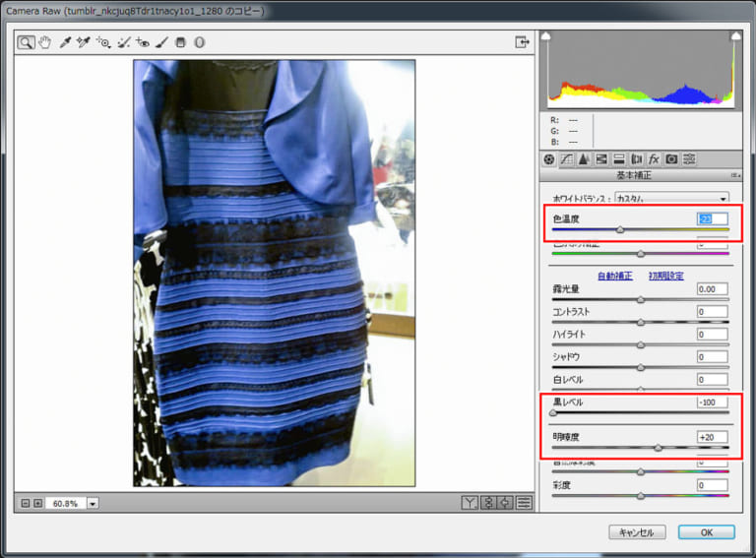Expand the zoom level dropdown arrow

pos(93,503)
